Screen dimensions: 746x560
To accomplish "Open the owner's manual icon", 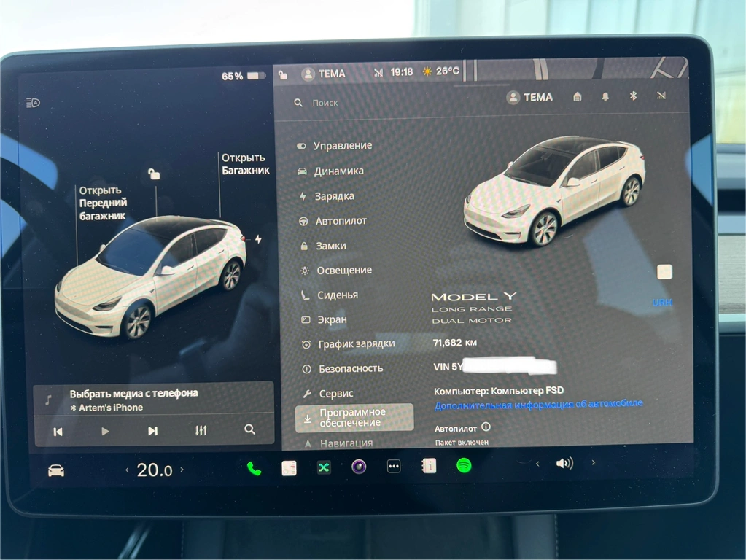I will (x=429, y=466).
